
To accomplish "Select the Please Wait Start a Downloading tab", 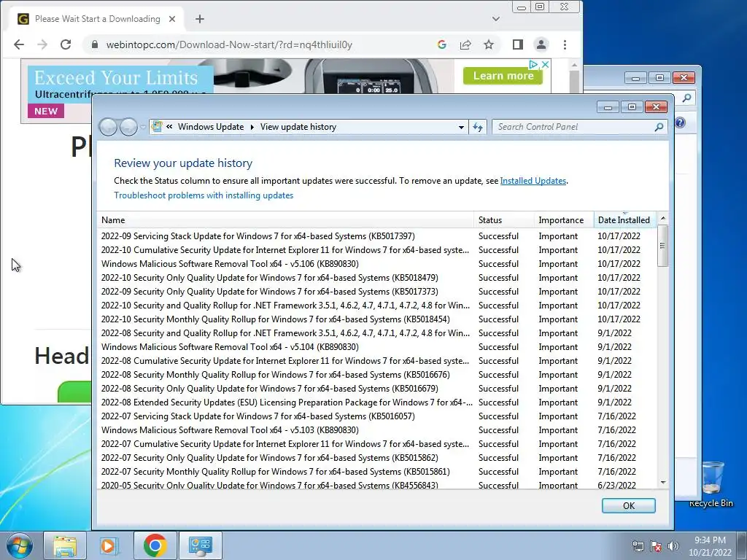I will pyautogui.click(x=97, y=19).
